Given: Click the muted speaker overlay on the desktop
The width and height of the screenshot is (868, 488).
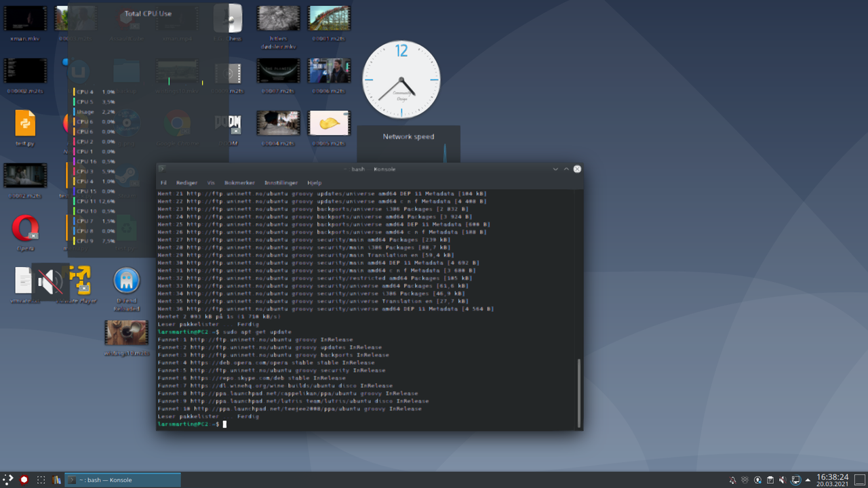Looking at the screenshot, I should 50,281.
